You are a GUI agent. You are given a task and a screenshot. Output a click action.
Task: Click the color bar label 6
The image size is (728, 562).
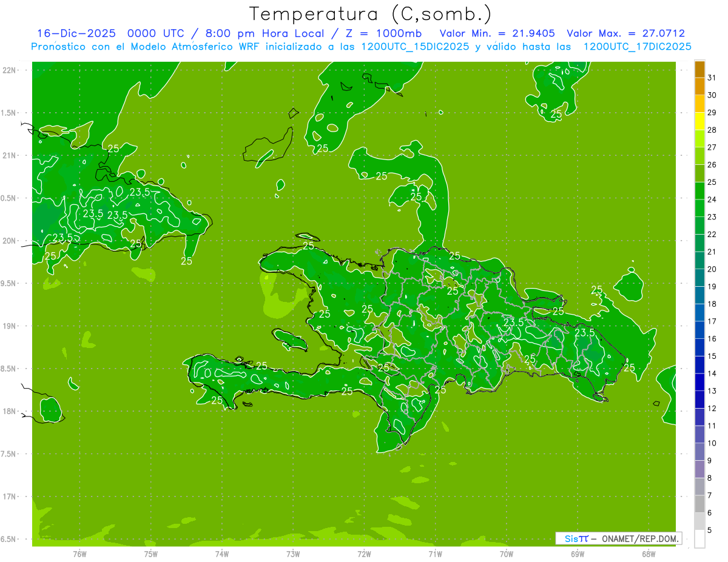tap(710, 513)
